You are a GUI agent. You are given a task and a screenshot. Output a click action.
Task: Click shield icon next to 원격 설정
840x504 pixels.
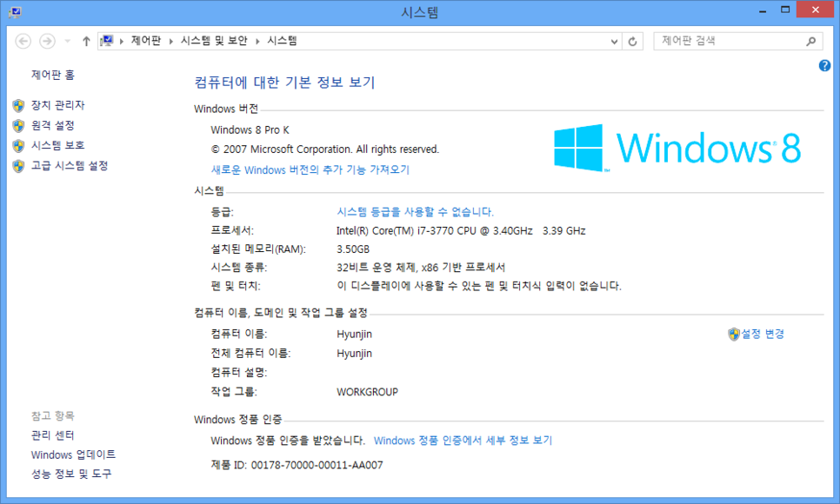(x=19, y=126)
